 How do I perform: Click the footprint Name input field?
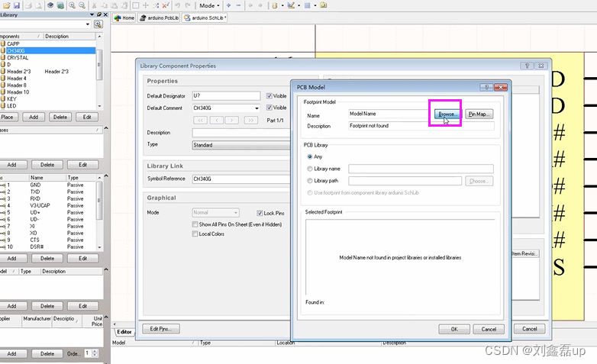(390, 114)
